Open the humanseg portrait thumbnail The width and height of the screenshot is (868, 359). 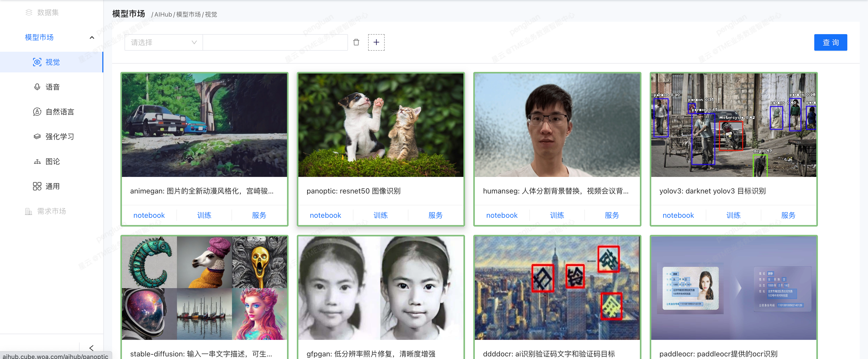point(557,125)
